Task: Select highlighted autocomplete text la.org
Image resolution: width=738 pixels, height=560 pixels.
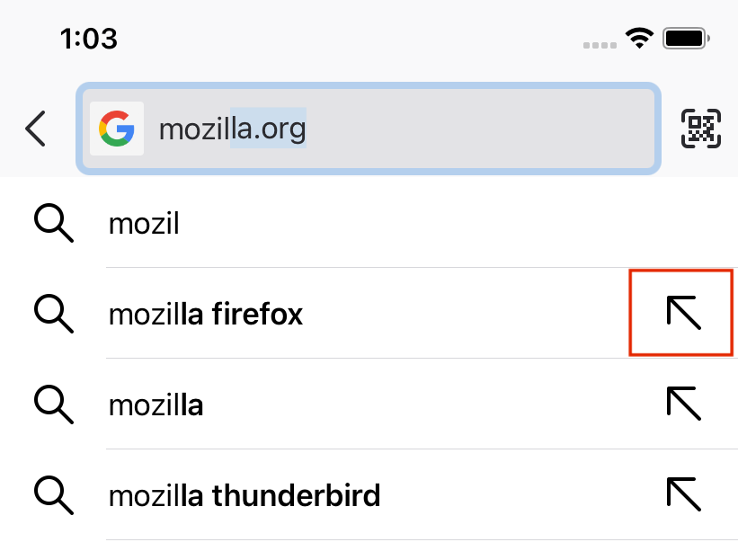Action: [x=268, y=128]
